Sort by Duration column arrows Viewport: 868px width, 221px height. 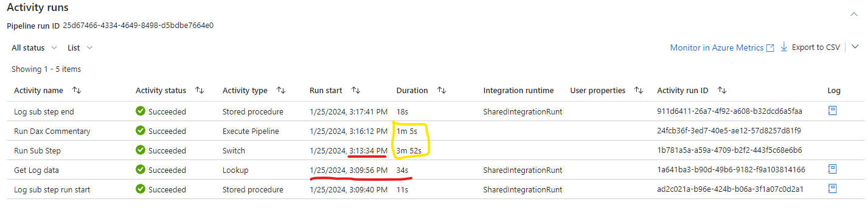click(x=442, y=90)
